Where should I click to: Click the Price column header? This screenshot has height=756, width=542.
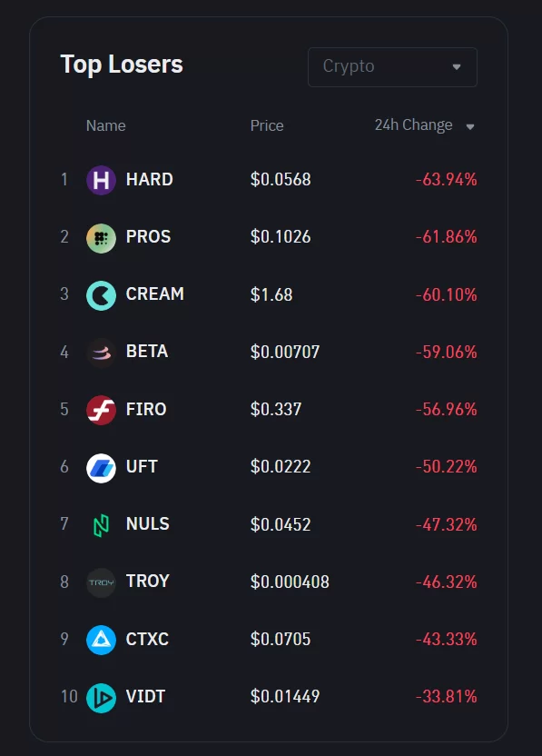pyautogui.click(x=267, y=125)
